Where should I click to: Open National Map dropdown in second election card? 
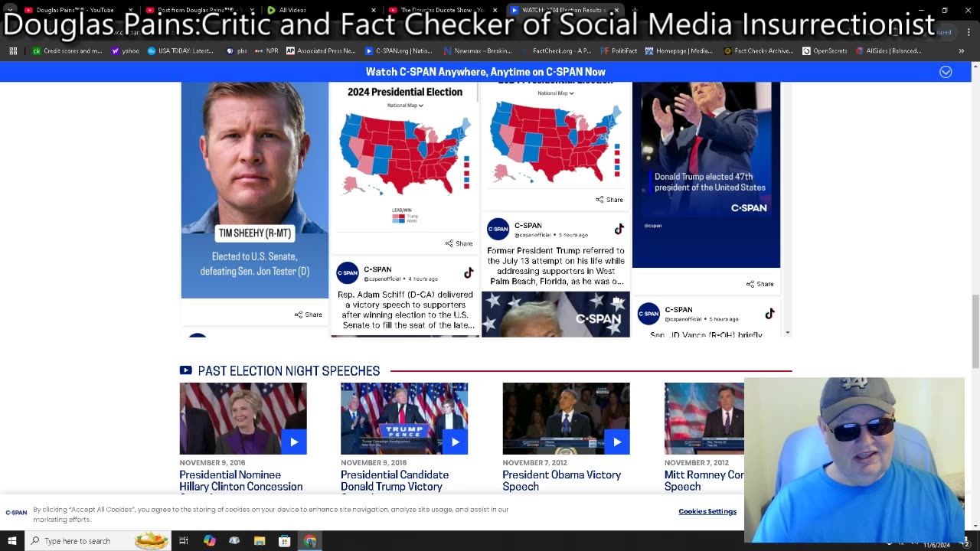point(556,93)
